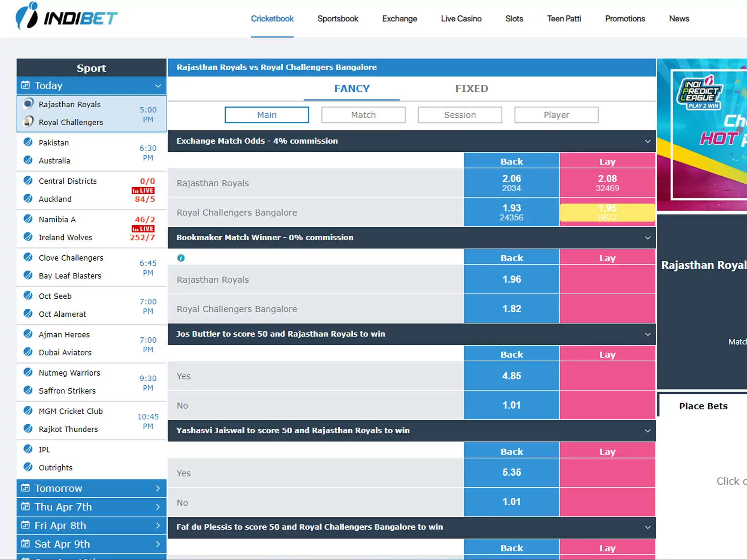Click the cricket ball icon beside Bay Leaf Blasters
747x560 pixels.
tap(28, 275)
